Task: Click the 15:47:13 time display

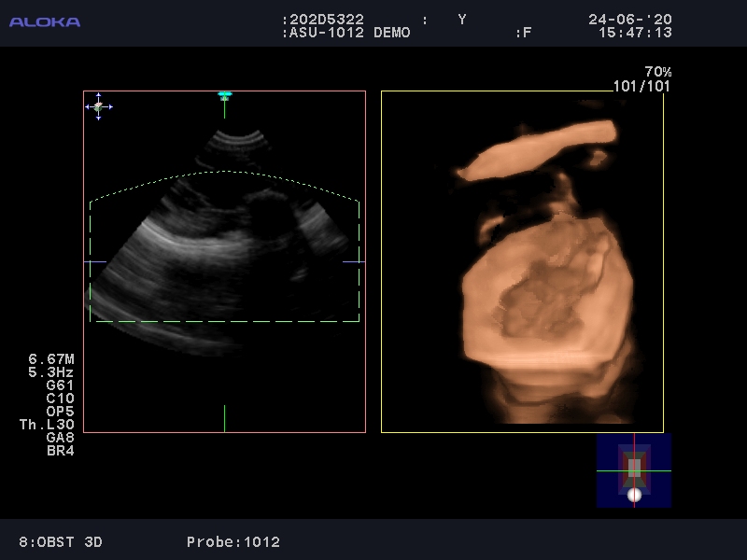Action: pos(634,33)
